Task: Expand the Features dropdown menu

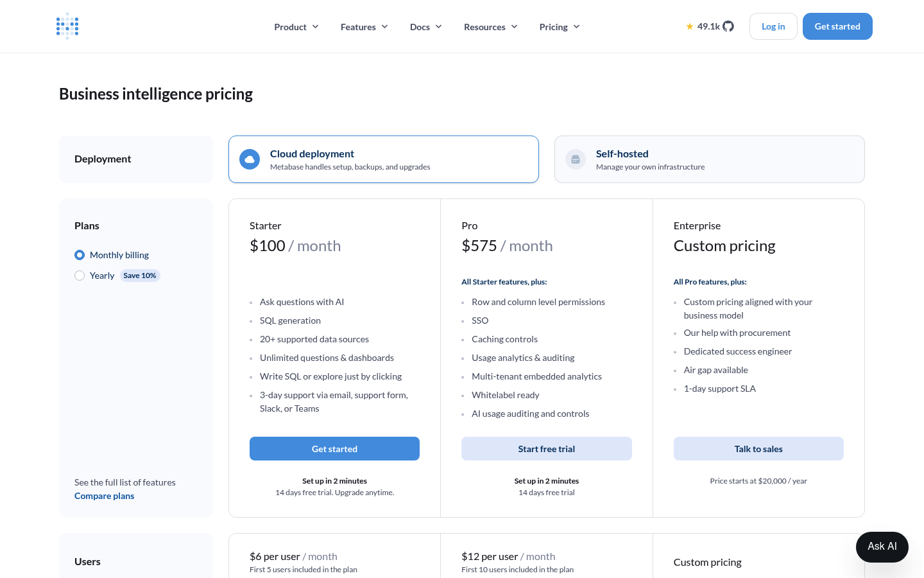Action: (x=364, y=27)
